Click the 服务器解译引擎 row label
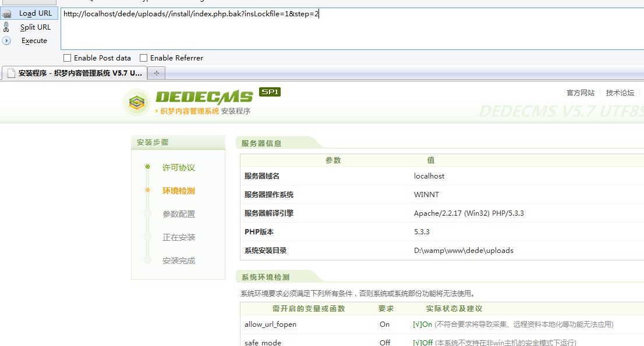 coord(269,213)
